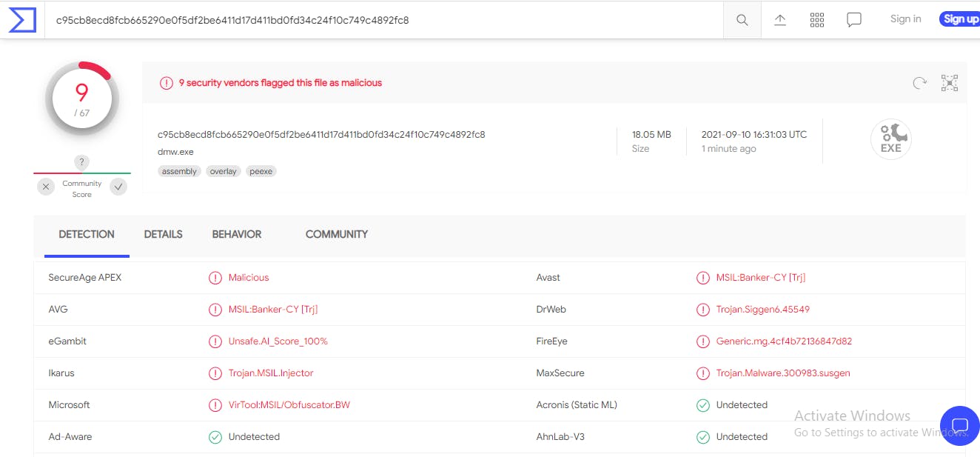
Task: Click the overlay tag
Action: [x=223, y=171]
